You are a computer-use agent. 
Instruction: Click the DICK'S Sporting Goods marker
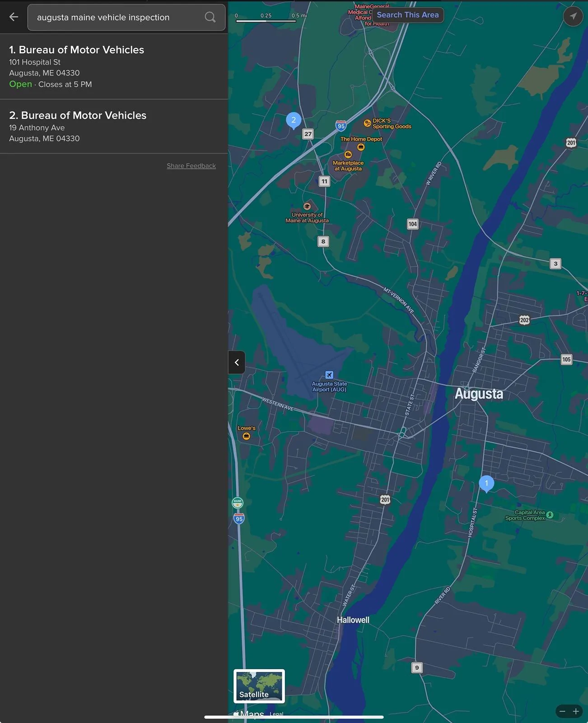367,123
